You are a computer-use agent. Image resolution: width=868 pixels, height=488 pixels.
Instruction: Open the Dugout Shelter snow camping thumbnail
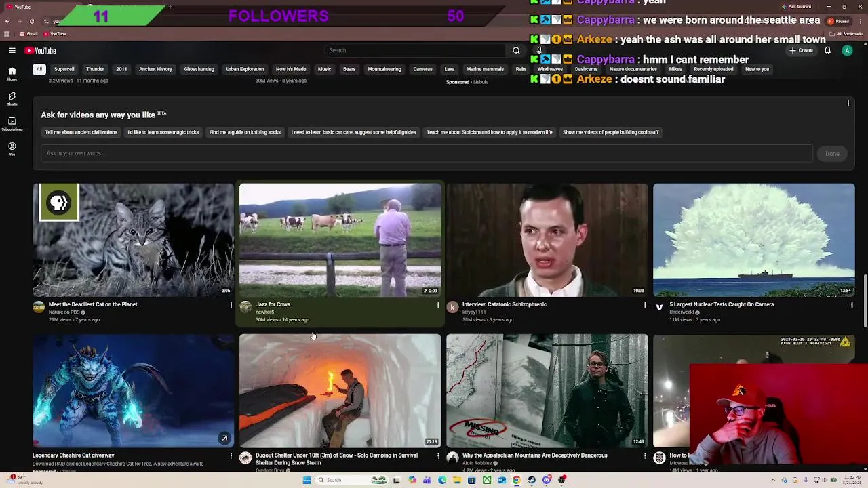[x=340, y=390]
